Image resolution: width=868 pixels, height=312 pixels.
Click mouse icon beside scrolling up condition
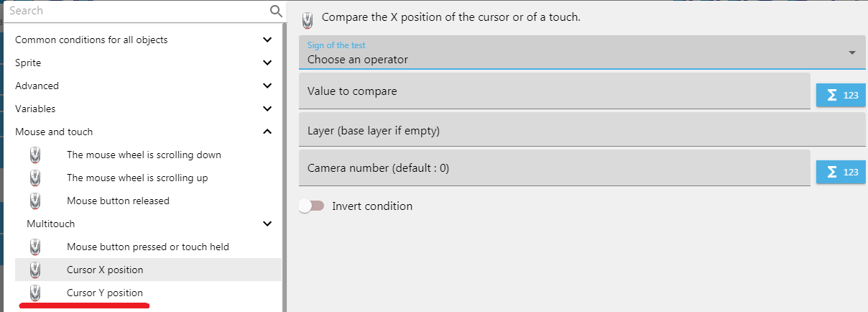[x=35, y=178]
